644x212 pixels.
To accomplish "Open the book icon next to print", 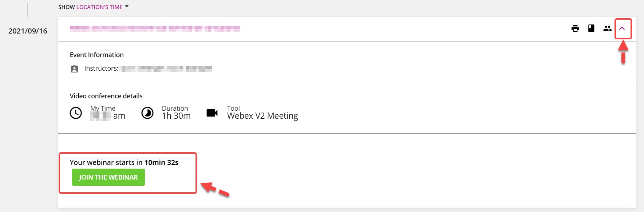I will click(591, 28).
